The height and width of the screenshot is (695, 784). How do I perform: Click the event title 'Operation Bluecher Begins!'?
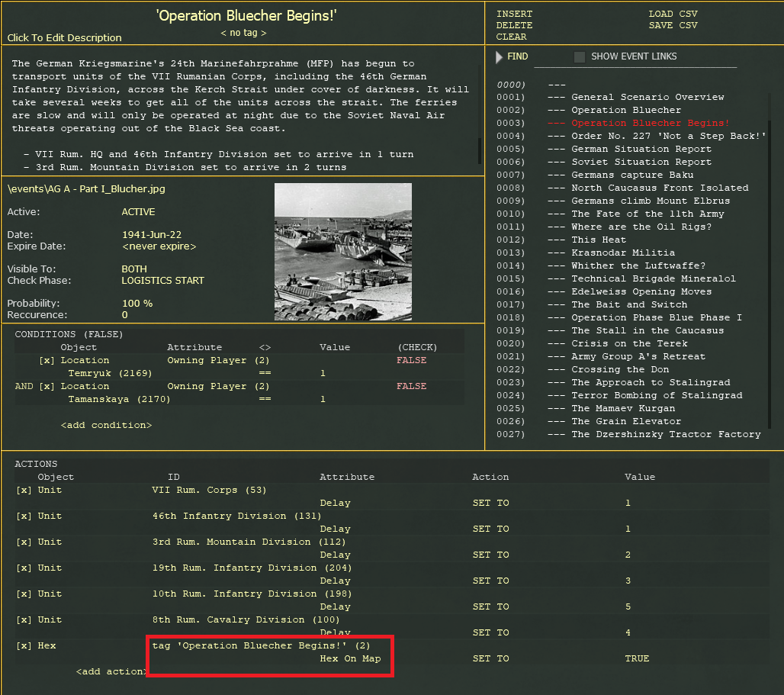click(246, 15)
